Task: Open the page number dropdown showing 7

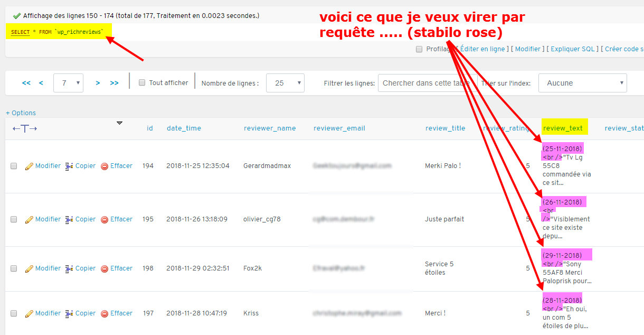Action: 68,83
